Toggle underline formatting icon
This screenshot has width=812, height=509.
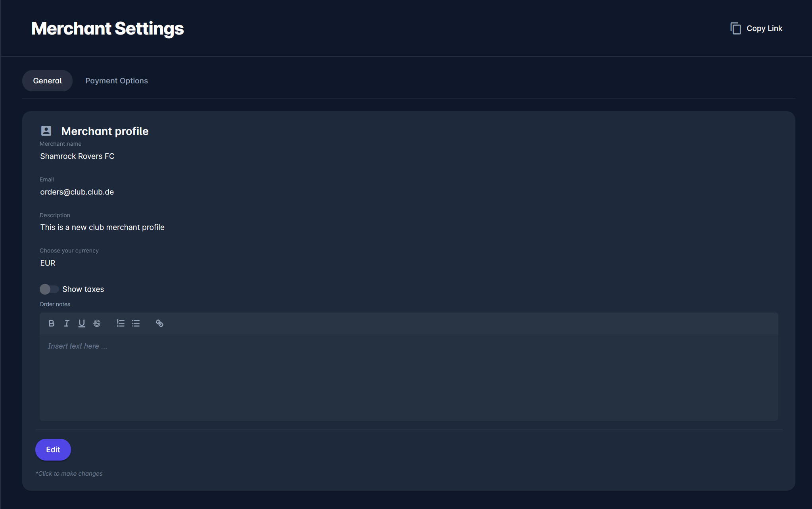click(82, 323)
